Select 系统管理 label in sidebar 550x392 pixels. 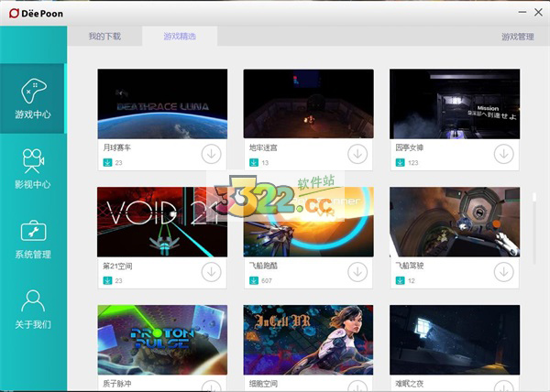[33, 255]
